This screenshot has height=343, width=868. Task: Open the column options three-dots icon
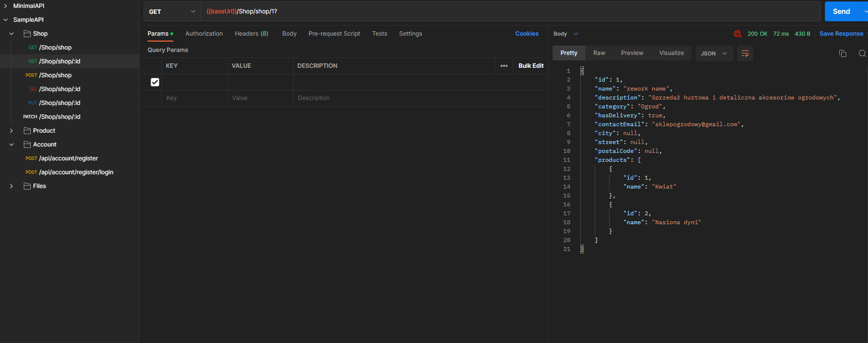pyautogui.click(x=504, y=66)
